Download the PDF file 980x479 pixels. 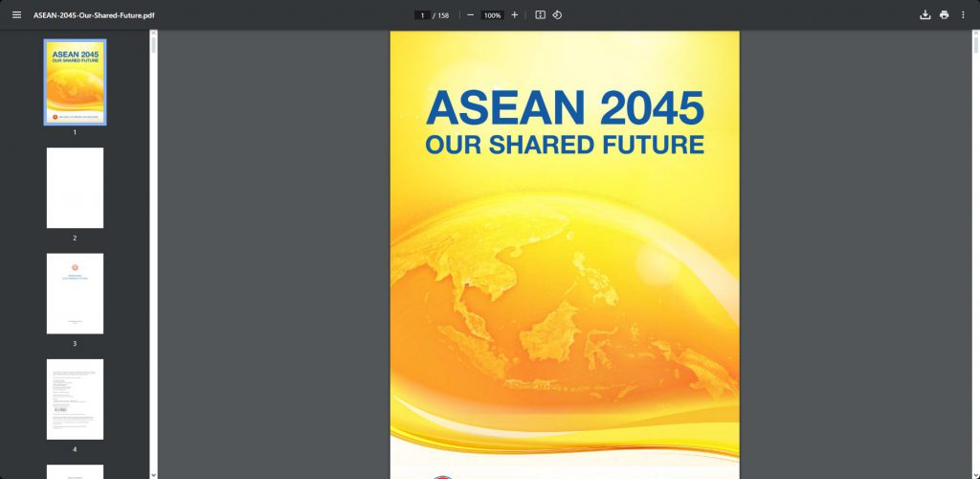tap(925, 15)
